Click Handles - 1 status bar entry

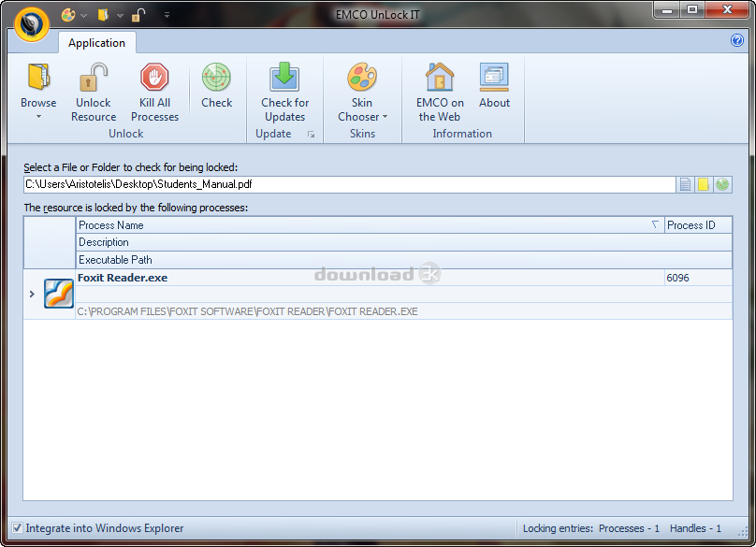[x=695, y=528]
